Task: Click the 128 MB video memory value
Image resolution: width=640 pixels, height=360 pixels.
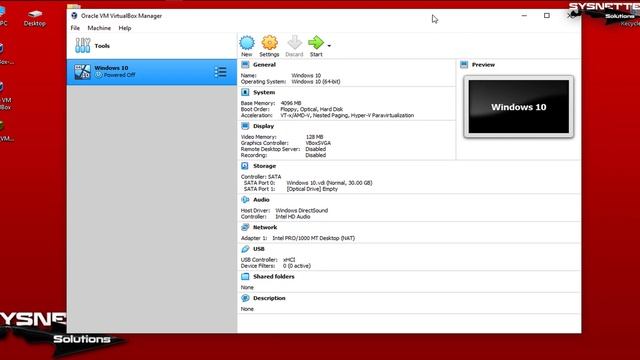Action: [314, 137]
